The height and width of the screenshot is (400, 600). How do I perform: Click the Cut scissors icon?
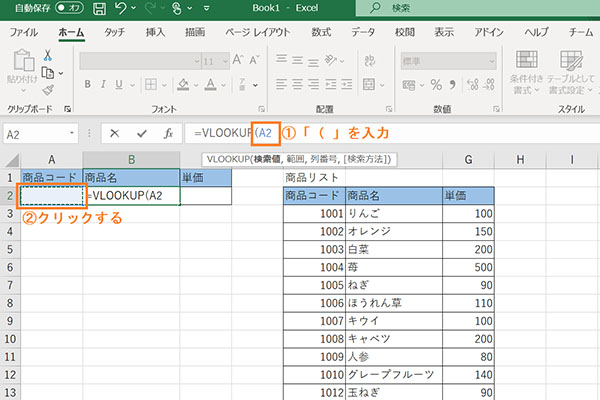tap(48, 56)
